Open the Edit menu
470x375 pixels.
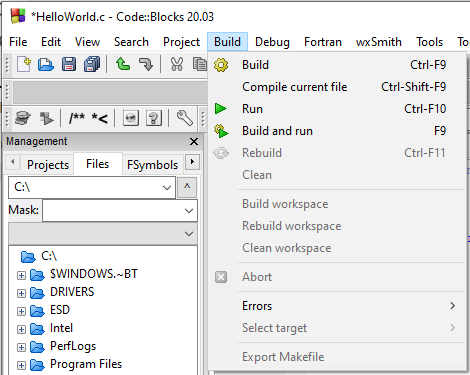(x=51, y=42)
